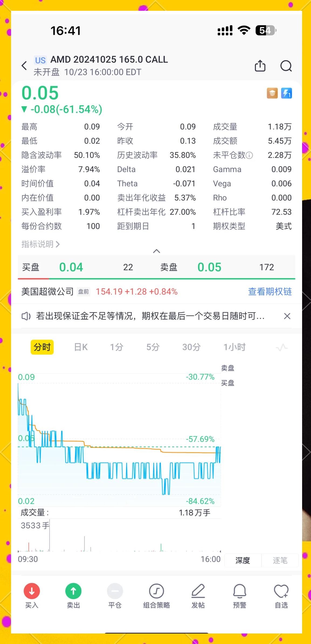Screen dimensions: 311x644
Task: Tap the battery indicator showing 54
Action: pyautogui.click(x=266, y=30)
